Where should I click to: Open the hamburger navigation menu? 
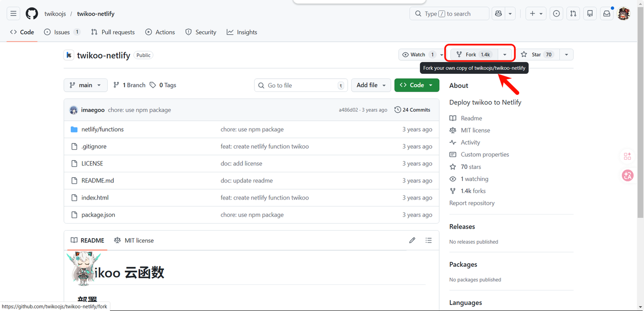coord(14,14)
